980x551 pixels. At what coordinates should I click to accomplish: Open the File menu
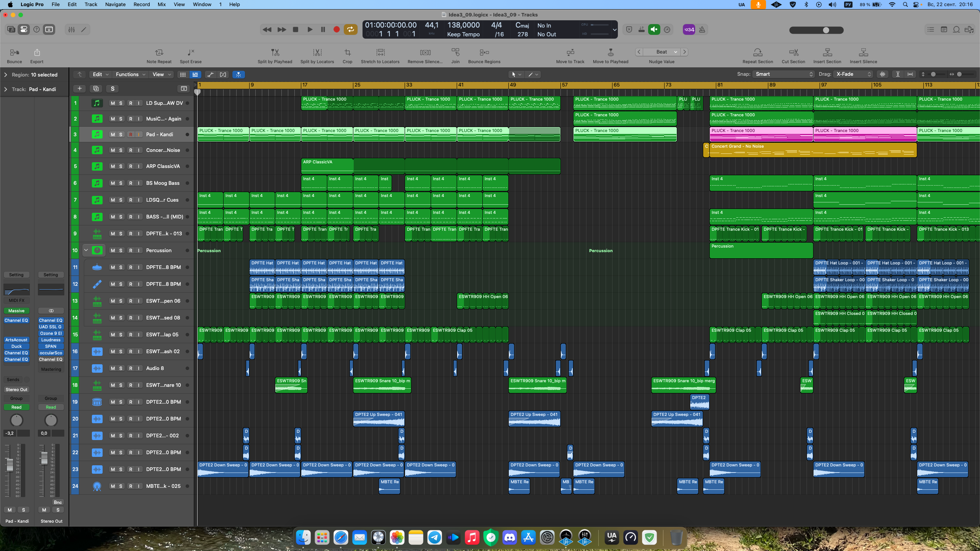point(56,5)
